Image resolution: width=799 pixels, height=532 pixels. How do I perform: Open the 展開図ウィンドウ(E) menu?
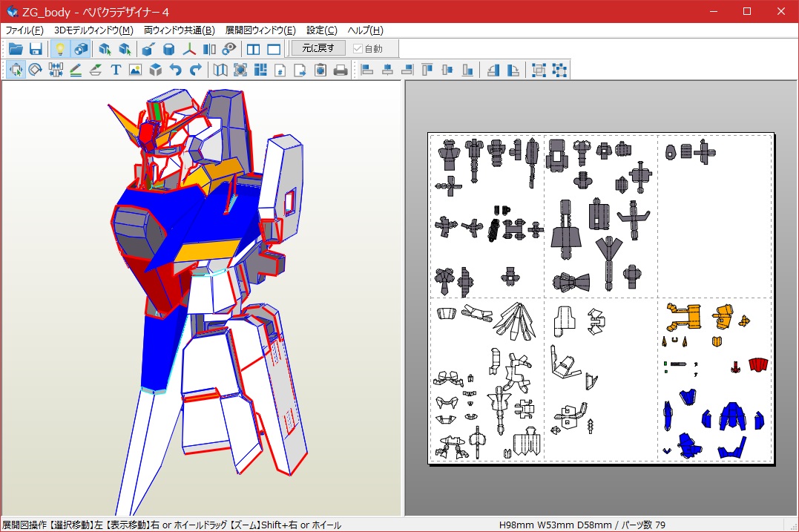[260, 30]
